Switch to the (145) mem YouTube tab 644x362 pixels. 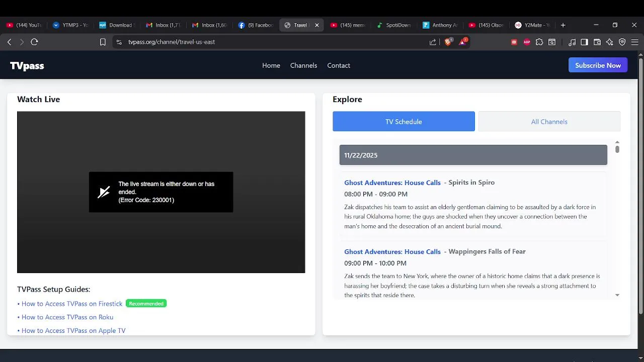tap(348, 25)
